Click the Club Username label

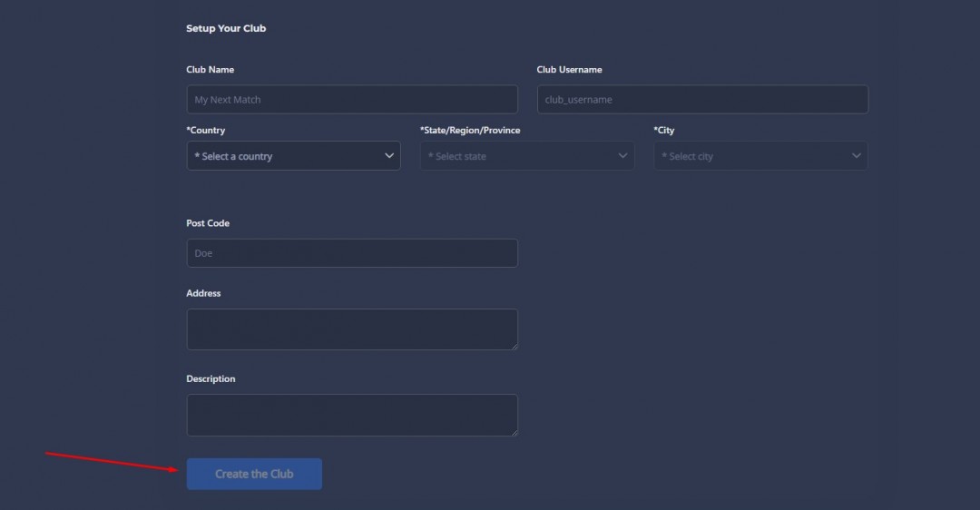569,69
